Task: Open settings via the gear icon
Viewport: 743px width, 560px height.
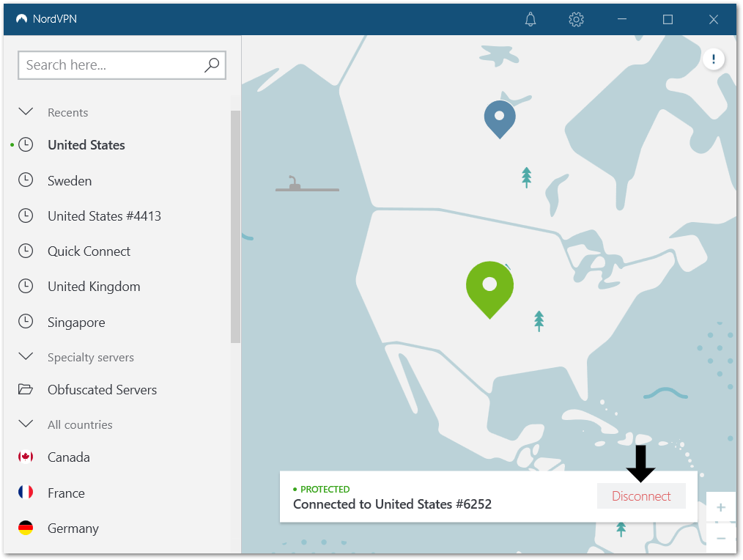Action: pos(576,20)
